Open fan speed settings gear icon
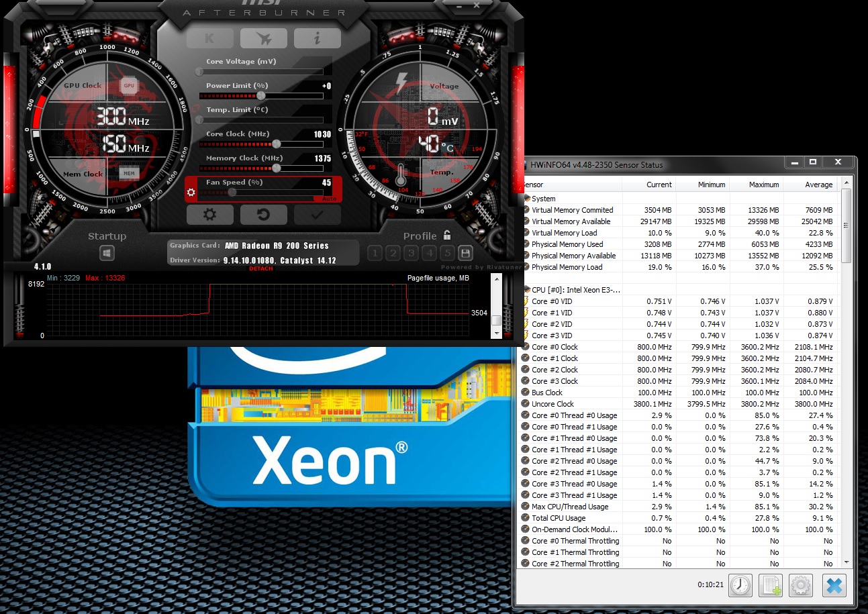 click(191, 193)
